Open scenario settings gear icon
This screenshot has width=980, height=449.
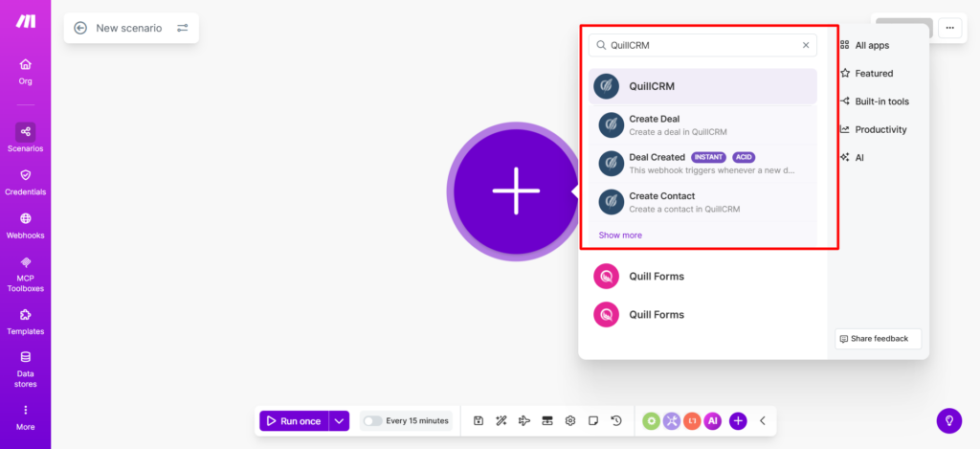pyautogui.click(x=570, y=420)
